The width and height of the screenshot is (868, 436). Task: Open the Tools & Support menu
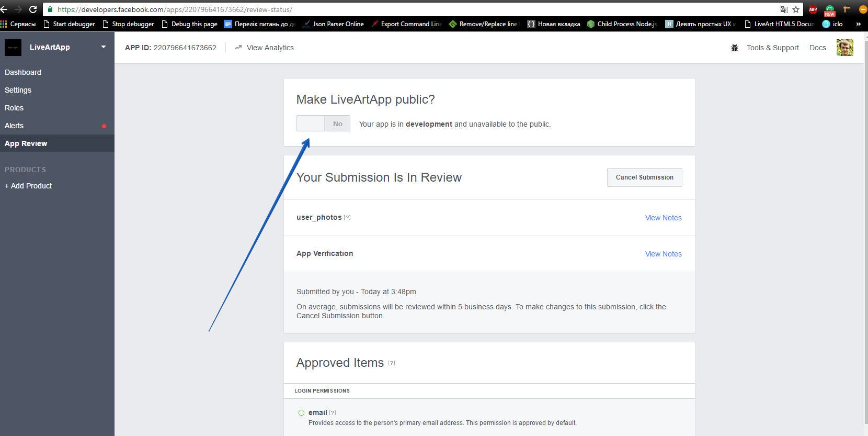[772, 48]
